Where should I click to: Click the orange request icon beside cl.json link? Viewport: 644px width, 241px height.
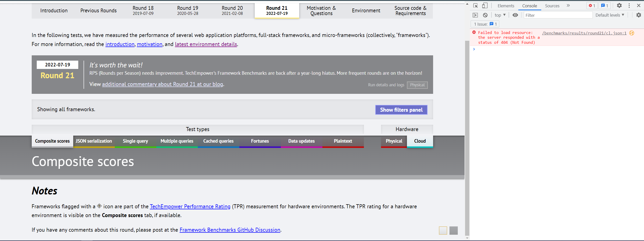632,33
